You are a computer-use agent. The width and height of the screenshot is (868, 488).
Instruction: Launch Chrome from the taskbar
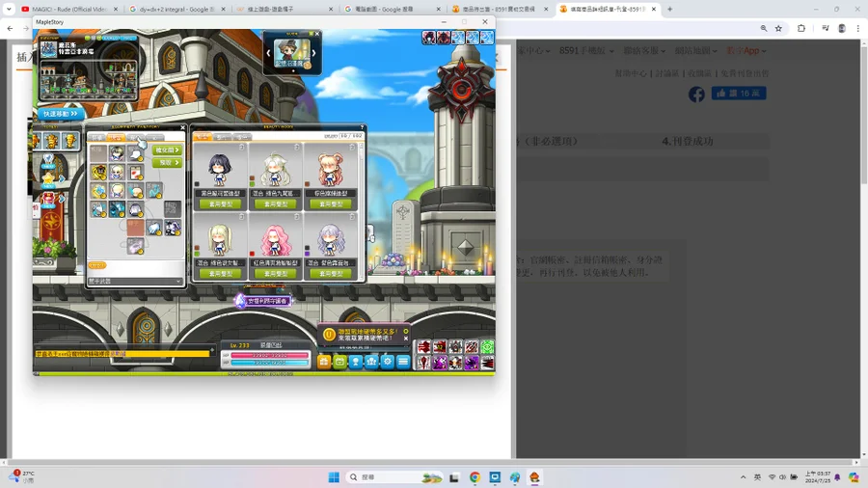(475, 477)
